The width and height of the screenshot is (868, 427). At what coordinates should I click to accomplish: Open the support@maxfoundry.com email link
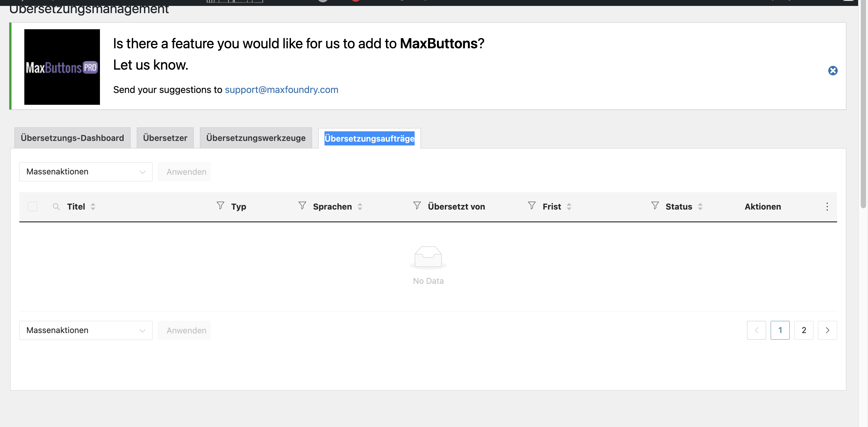click(x=281, y=90)
